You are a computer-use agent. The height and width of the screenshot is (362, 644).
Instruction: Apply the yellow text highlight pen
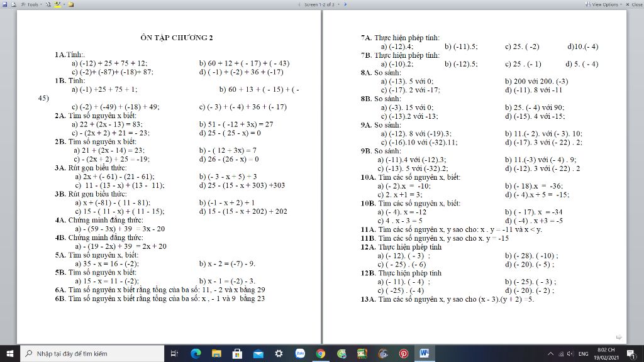(x=57, y=4)
